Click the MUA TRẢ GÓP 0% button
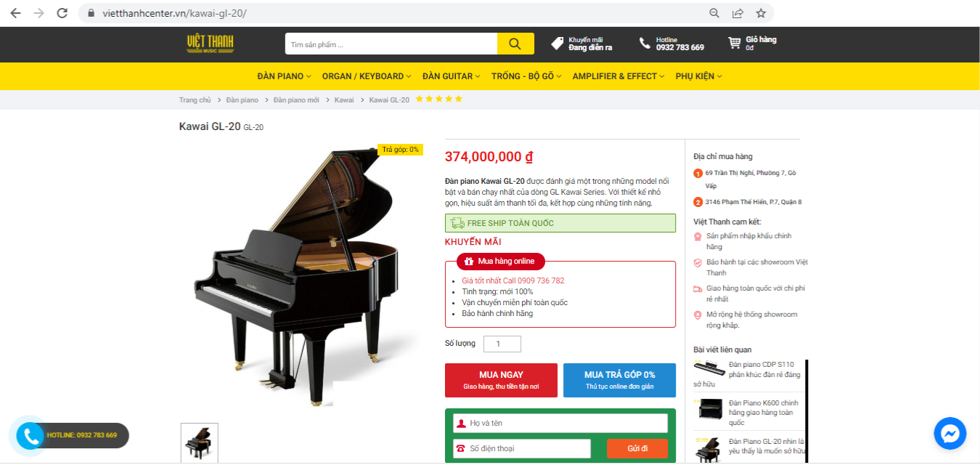Image resolution: width=980 pixels, height=465 pixels. (x=619, y=380)
